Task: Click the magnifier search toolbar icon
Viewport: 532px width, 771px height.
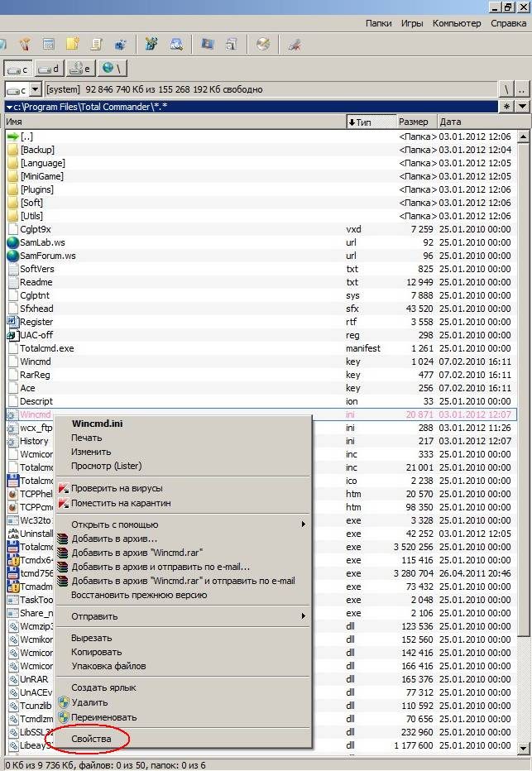Action: pos(176,44)
